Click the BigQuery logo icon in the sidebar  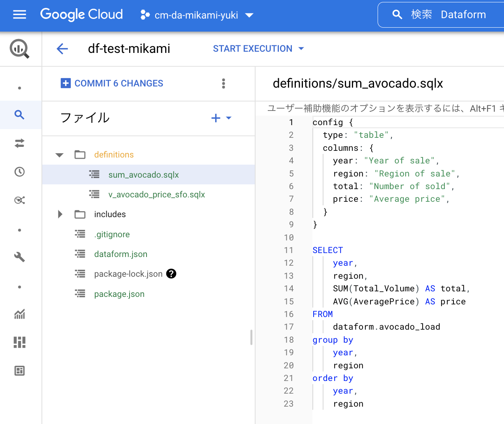19,49
